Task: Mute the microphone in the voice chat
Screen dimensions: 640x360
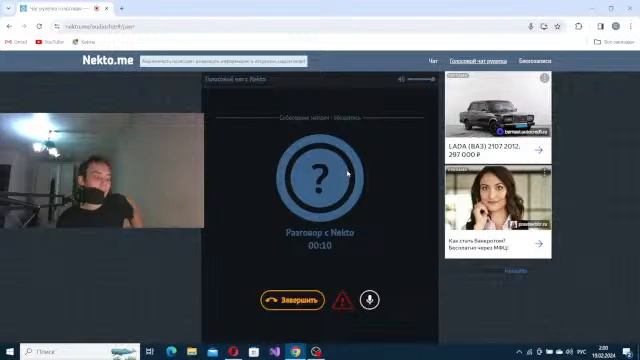Action: 369,300
